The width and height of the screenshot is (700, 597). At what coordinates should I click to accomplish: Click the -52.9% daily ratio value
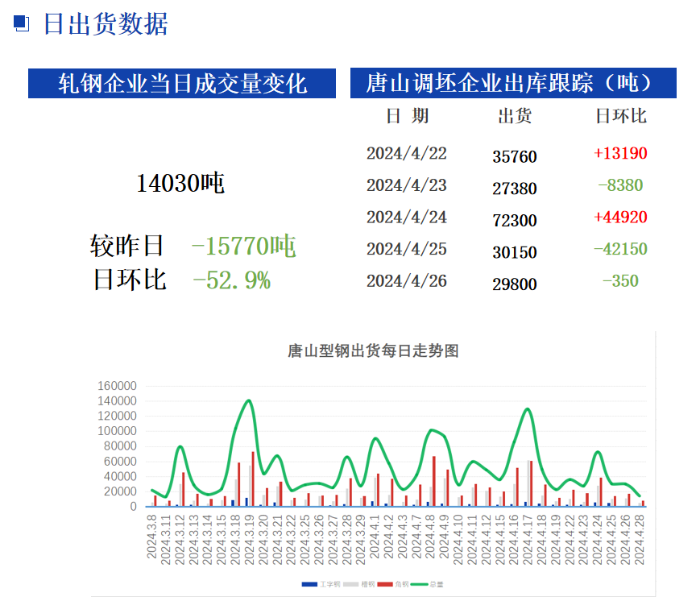[x=231, y=280]
